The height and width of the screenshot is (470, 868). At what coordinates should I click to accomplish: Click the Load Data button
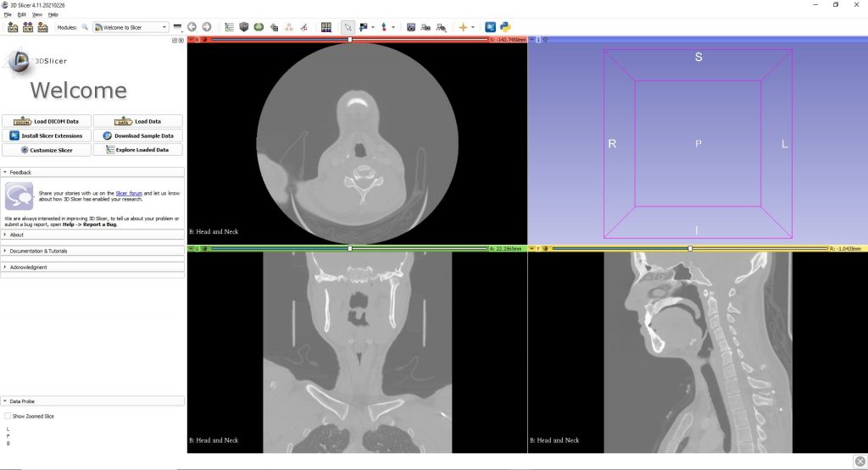(138, 121)
